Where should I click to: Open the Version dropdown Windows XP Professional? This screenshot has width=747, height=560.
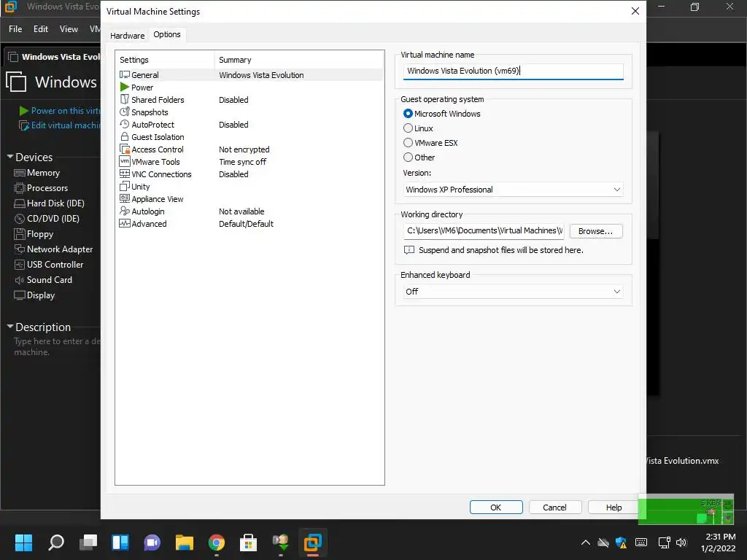pos(513,190)
